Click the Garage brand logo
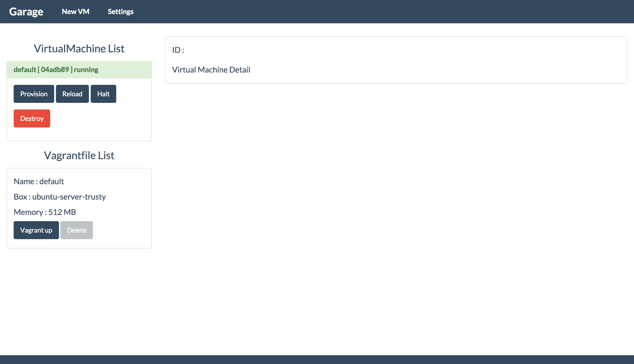 26,11
